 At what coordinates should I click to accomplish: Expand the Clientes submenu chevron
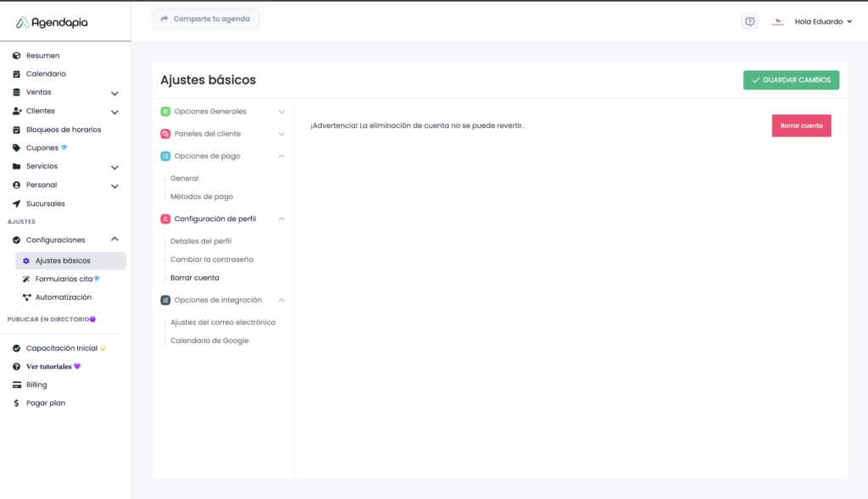(114, 112)
